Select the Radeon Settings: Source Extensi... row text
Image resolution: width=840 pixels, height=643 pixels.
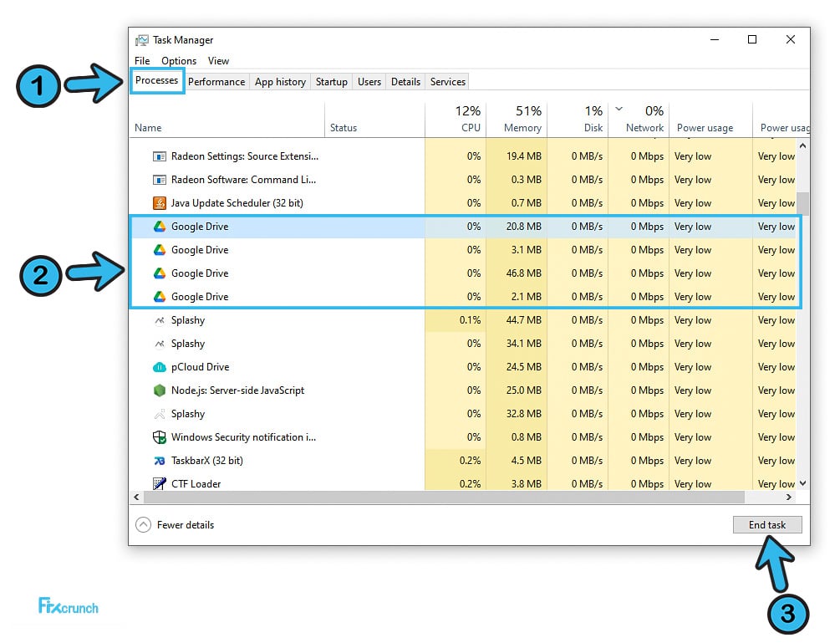[245, 156]
